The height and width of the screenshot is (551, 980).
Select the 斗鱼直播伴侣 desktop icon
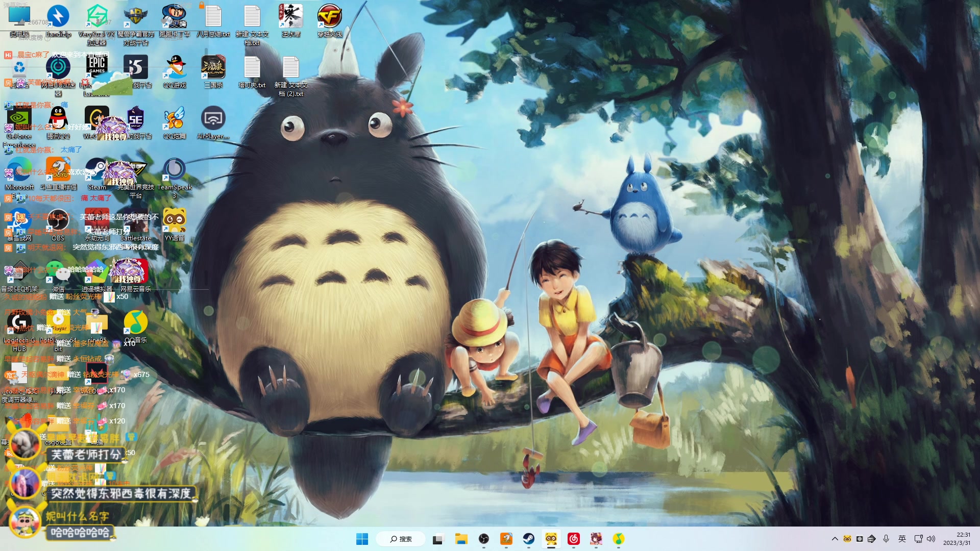[58, 173]
